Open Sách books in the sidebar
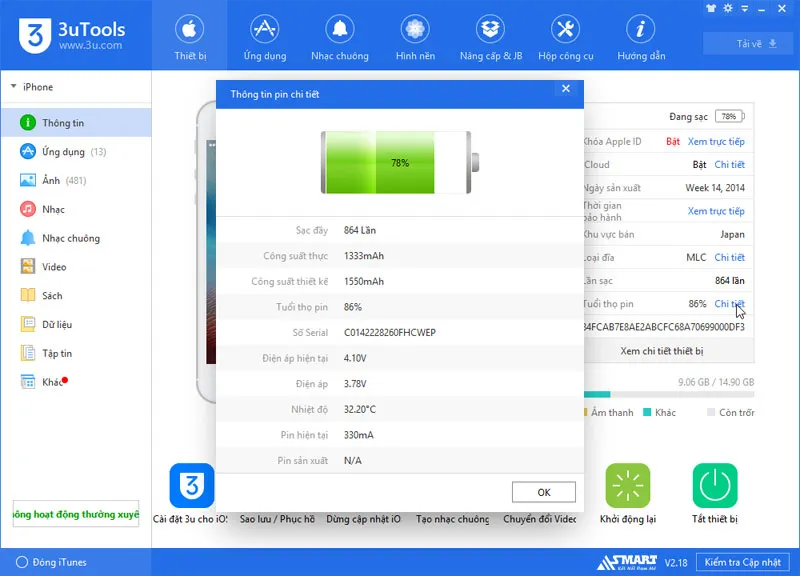 click(x=77, y=295)
